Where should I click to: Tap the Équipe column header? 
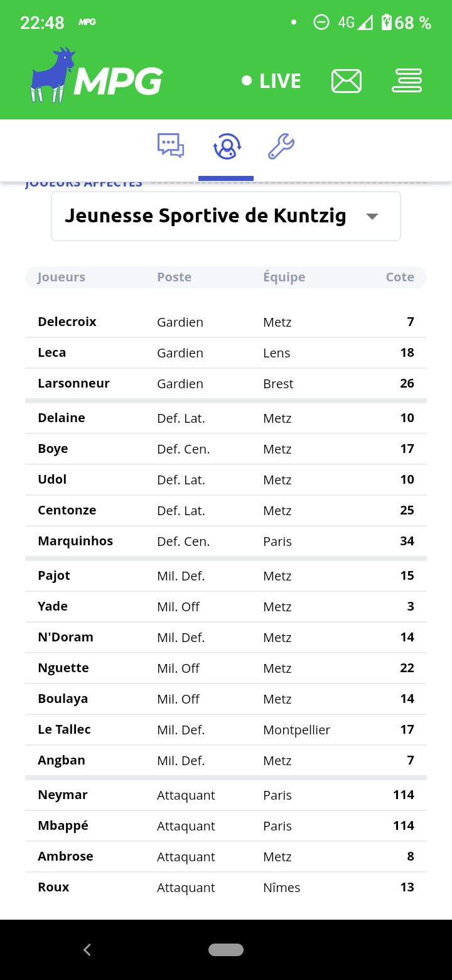pyautogui.click(x=284, y=277)
